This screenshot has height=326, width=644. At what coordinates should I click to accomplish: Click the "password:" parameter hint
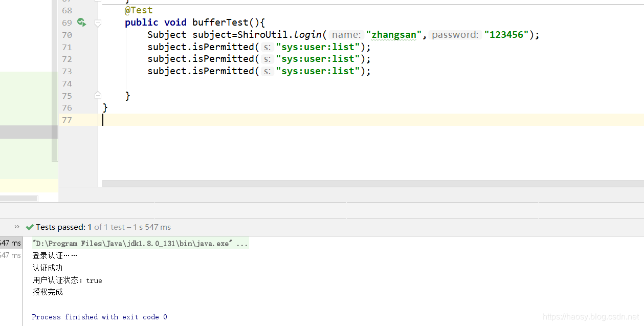455,35
